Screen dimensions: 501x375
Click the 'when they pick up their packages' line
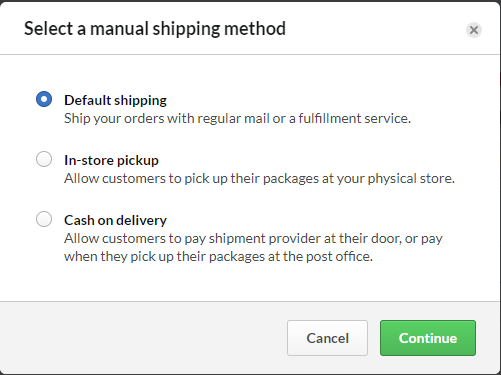pos(218,256)
